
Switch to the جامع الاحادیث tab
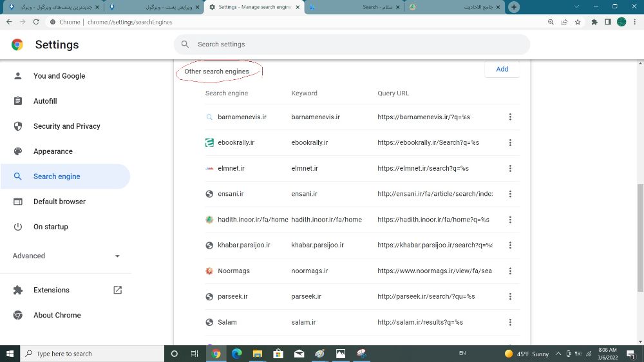tap(455, 7)
